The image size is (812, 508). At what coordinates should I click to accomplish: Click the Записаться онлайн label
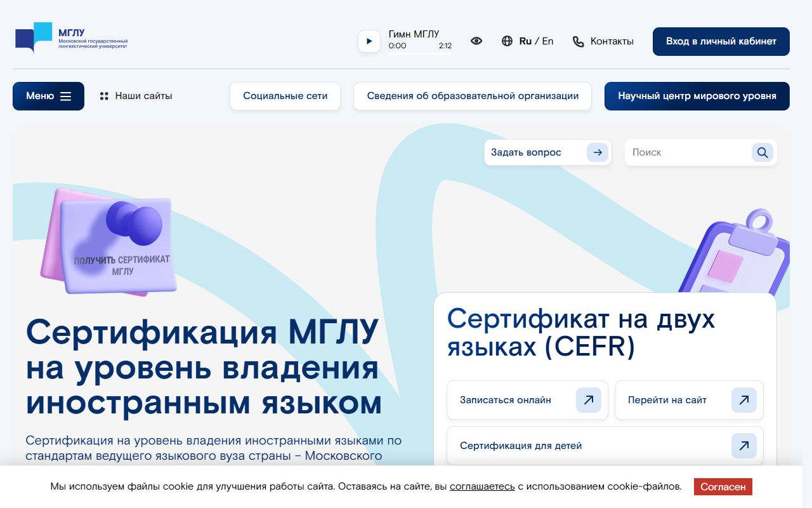(x=506, y=400)
